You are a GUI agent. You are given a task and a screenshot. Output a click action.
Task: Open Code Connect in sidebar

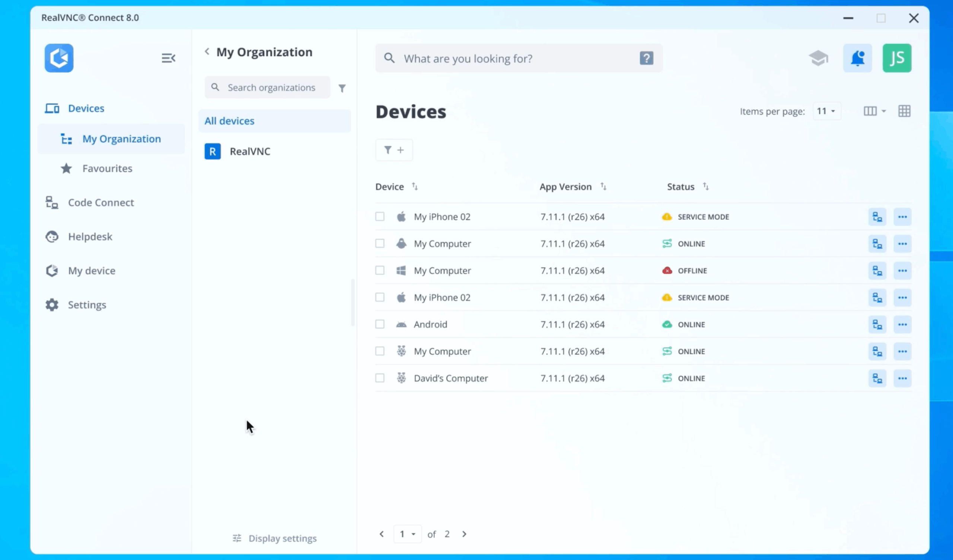tap(101, 203)
